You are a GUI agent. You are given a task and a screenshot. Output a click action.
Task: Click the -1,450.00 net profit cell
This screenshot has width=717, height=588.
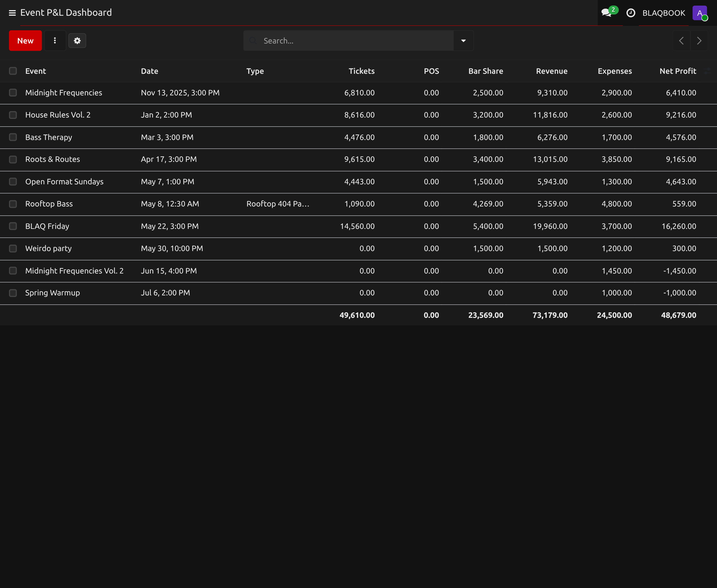click(680, 271)
